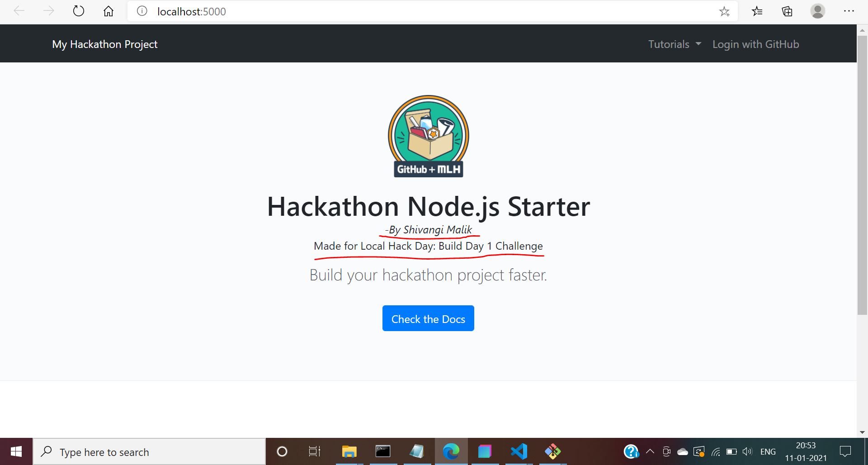The width and height of the screenshot is (868, 465).
Task: Click the Type here to search box
Action: pyautogui.click(x=149, y=451)
